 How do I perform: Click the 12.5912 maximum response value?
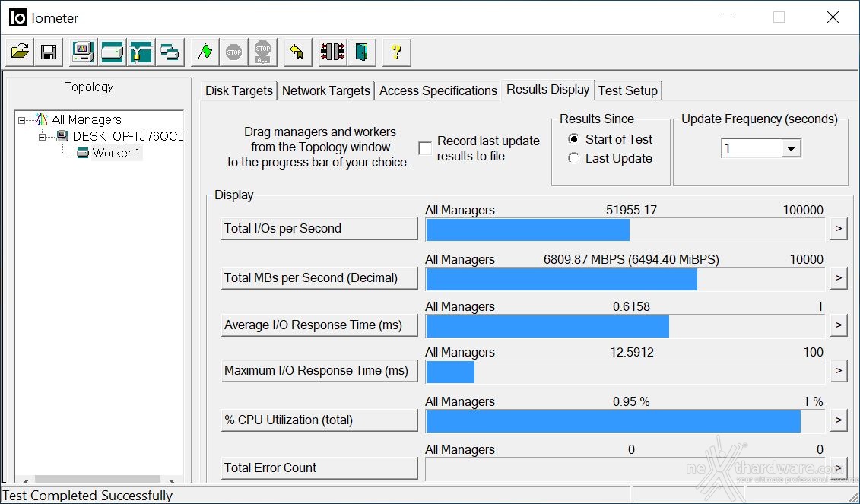click(632, 352)
